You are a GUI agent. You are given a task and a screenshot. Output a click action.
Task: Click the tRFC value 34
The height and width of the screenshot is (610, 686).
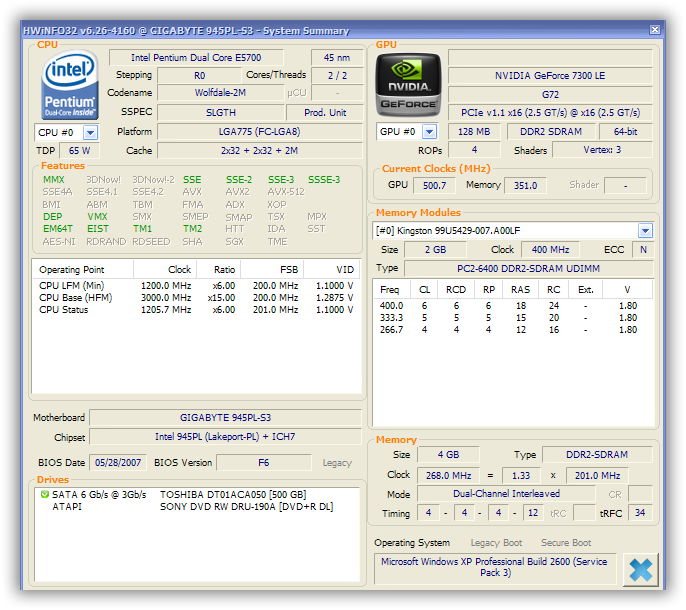click(x=640, y=513)
